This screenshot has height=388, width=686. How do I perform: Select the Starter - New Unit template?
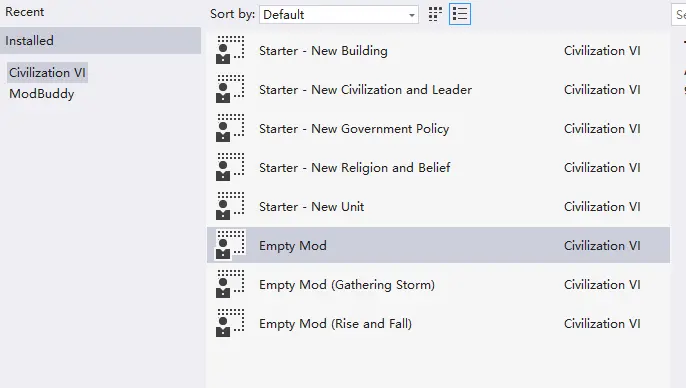[x=312, y=206]
